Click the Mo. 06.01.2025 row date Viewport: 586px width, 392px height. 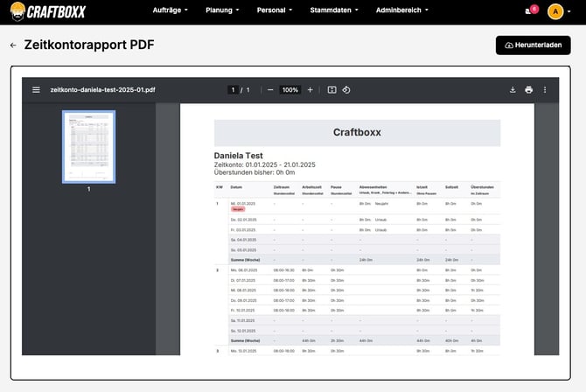coord(244,270)
